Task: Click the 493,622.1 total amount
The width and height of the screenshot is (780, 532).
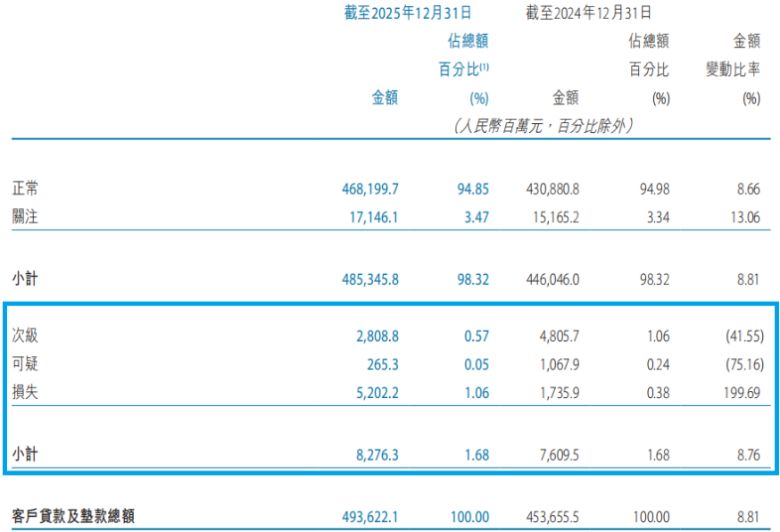Action: (x=364, y=516)
